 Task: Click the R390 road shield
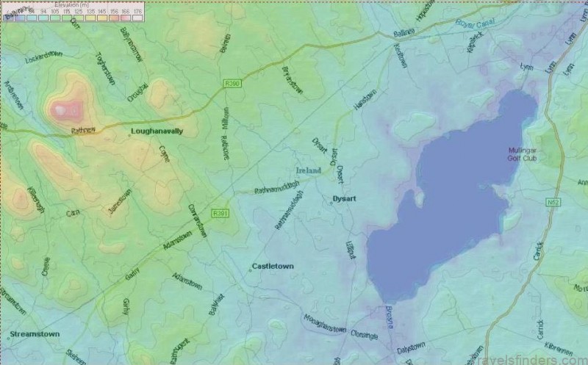(232, 83)
